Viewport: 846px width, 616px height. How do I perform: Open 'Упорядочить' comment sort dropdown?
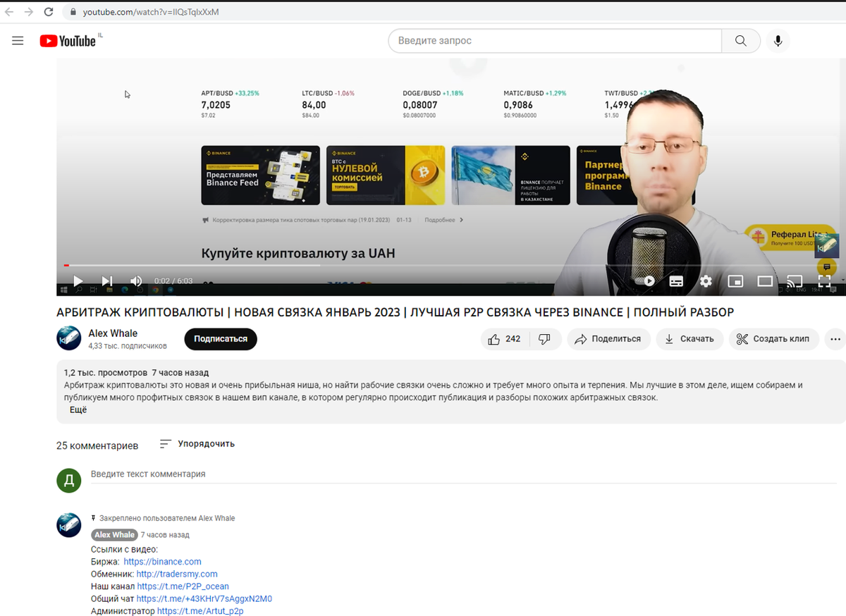[197, 444]
